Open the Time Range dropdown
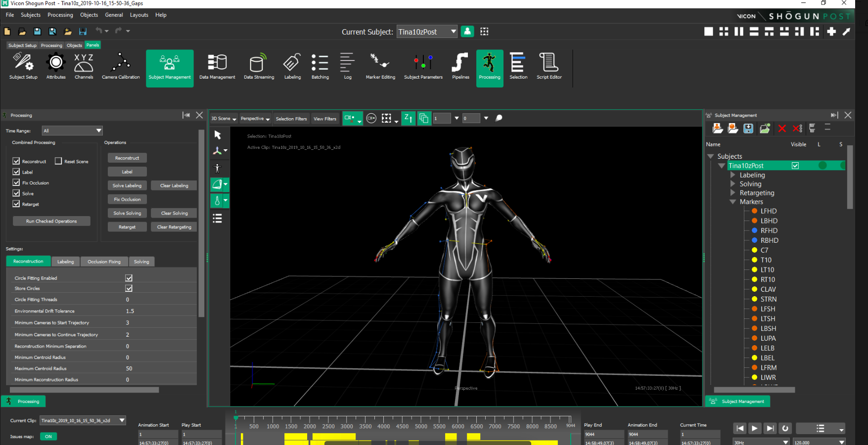 click(x=72, y=131)
